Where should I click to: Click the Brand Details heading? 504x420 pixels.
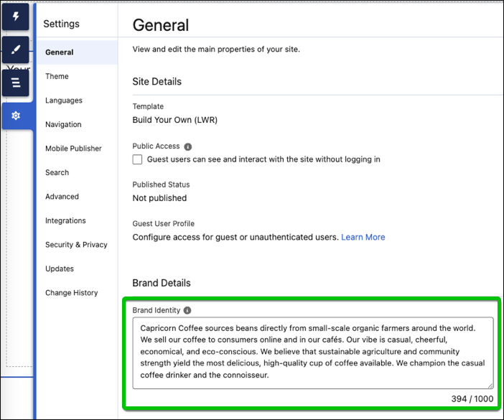[x=162, y=283]
